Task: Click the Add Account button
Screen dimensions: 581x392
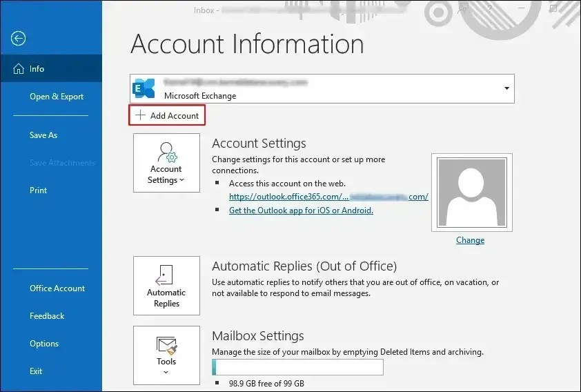Action: tap(167, 115)
